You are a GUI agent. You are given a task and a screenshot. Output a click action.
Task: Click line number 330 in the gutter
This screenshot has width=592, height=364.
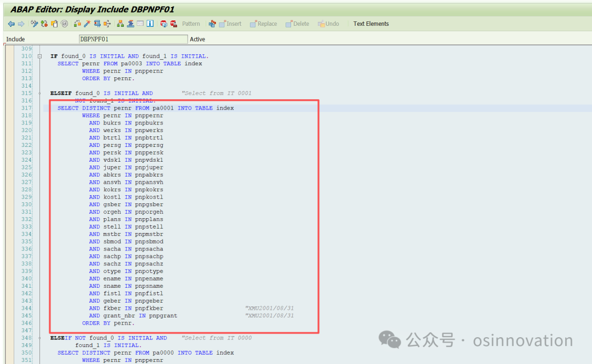(26, 204)
